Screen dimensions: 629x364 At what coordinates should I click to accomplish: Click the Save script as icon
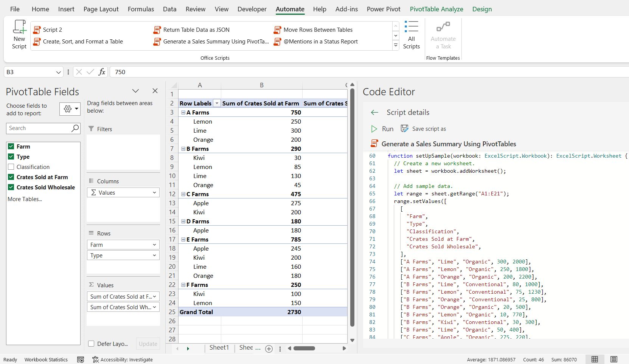[404, 129]
